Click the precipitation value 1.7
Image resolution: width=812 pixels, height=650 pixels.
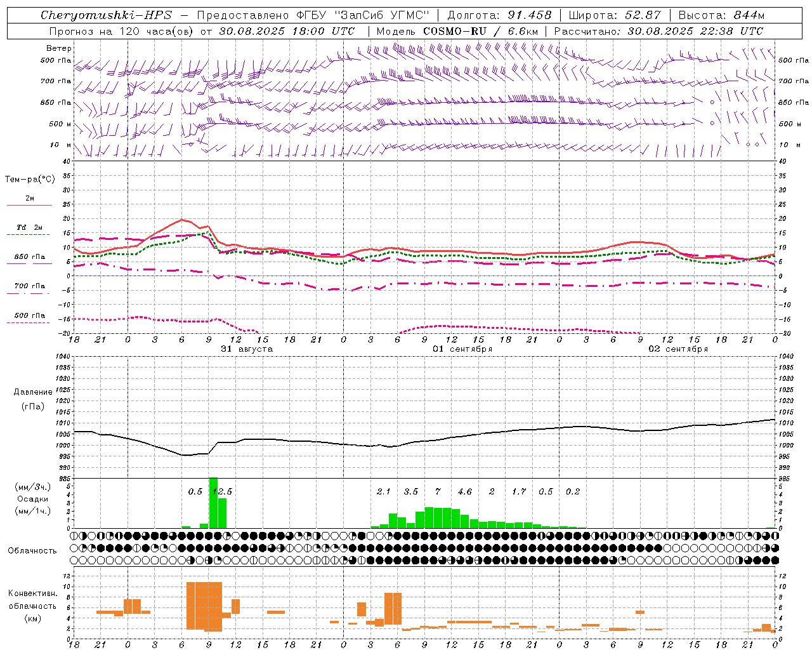519,491
